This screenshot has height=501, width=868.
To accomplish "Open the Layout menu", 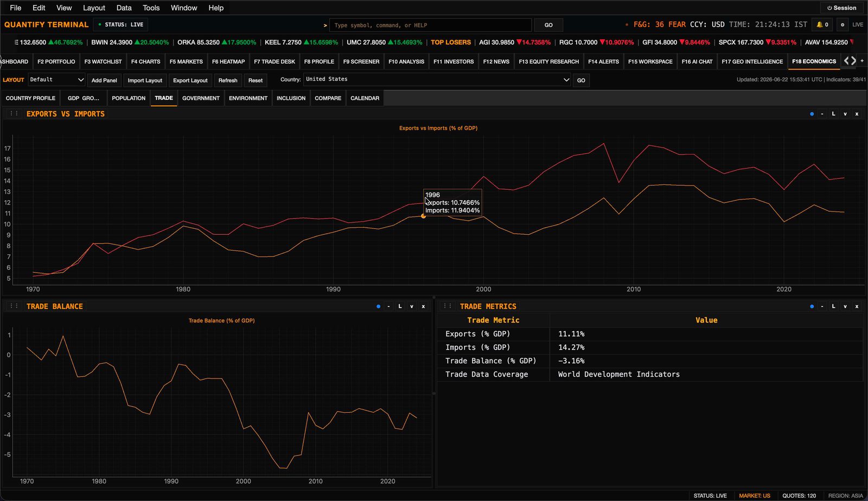I will pyautogui.click(x=94, y=8).
